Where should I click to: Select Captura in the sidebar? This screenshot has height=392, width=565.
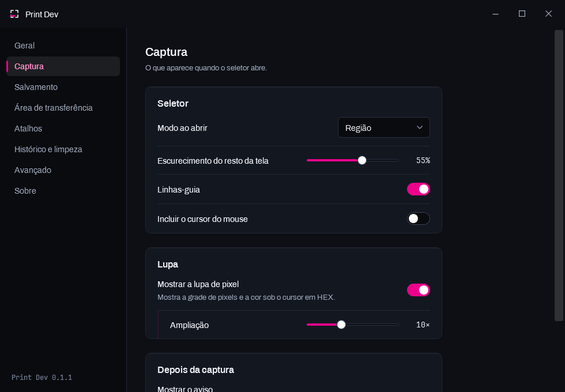tap(63, 66)
